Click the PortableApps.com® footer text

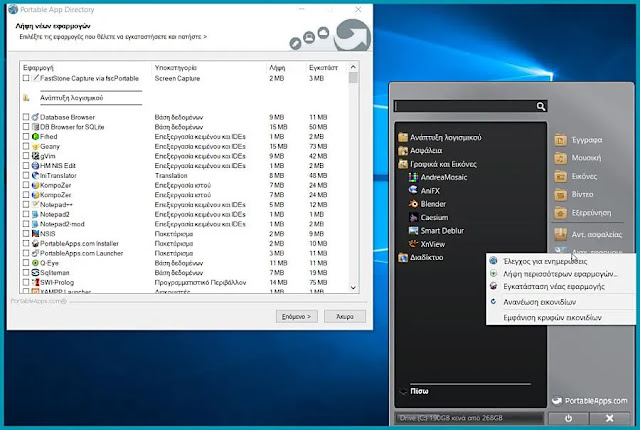[x=38, y=301]
